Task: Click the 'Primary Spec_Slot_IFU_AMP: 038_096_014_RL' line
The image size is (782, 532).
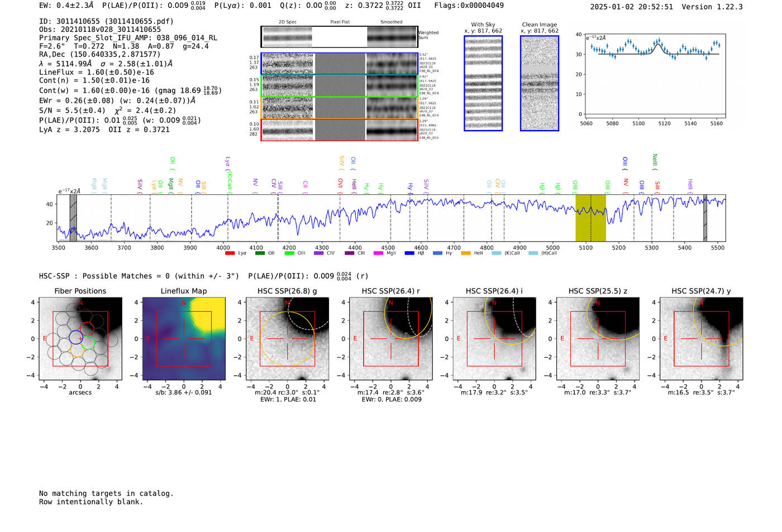Action: [128, 38]
